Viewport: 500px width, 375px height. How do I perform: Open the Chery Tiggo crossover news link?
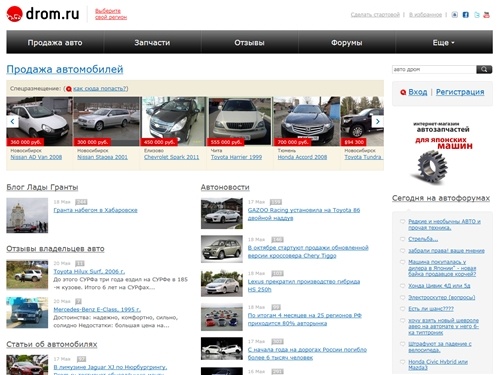308,252
